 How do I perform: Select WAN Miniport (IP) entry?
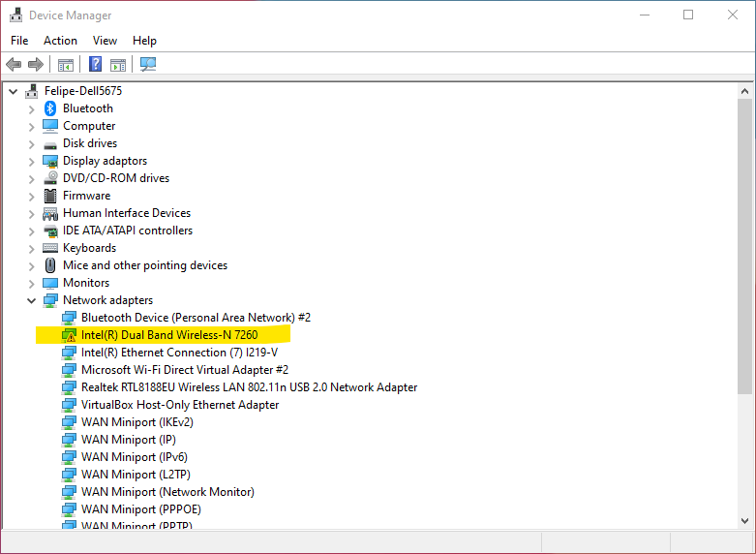(128, 440)
